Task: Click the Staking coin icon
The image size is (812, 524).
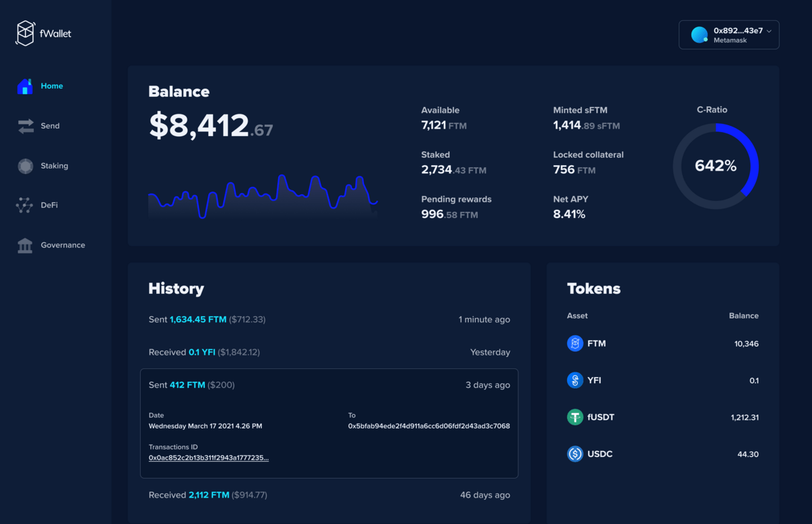Action: click(x=25, y=165)
